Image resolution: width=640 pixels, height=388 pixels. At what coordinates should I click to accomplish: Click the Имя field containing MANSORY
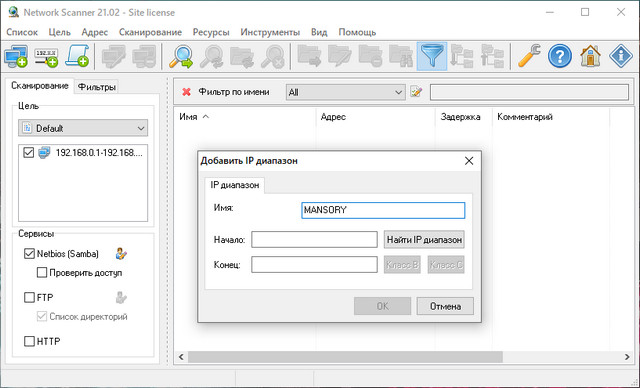(x=383, y=210)
